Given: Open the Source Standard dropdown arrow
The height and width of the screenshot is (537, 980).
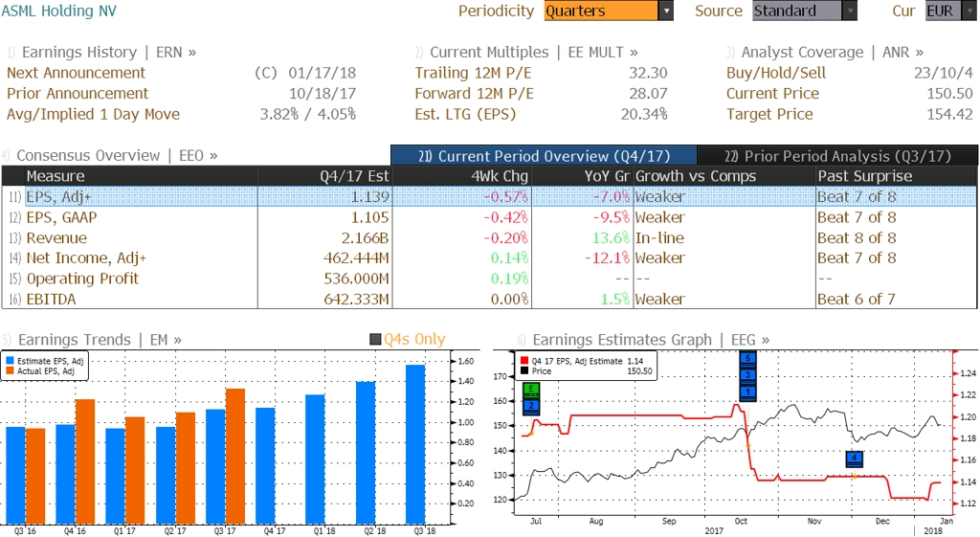Looking at the screenshot, I should [x=850, y=11].
